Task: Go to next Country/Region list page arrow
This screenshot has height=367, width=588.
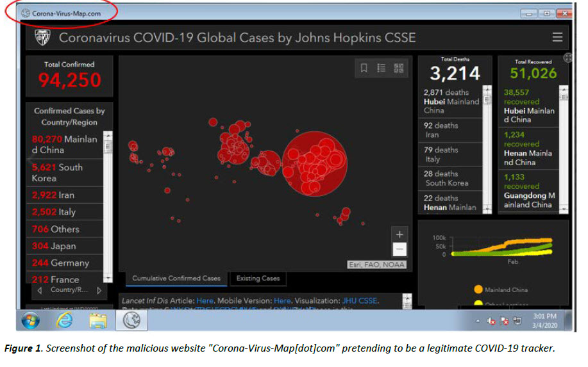Action: click(99, 290)
